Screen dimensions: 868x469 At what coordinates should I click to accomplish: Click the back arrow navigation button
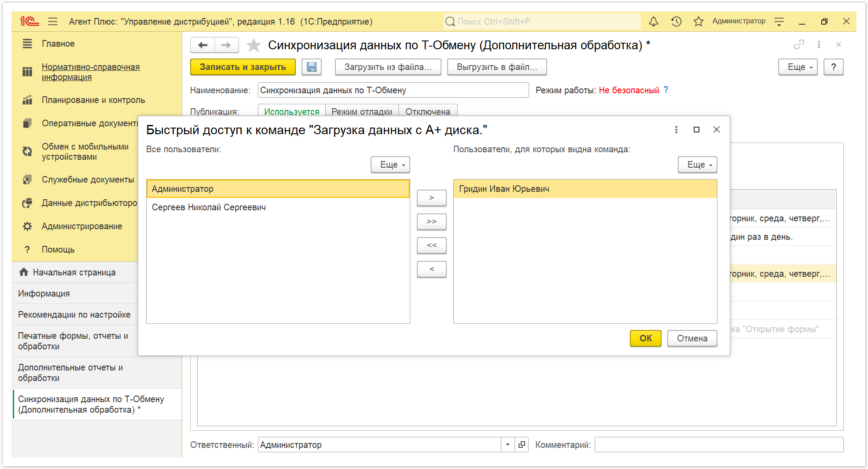pos(203,45)
